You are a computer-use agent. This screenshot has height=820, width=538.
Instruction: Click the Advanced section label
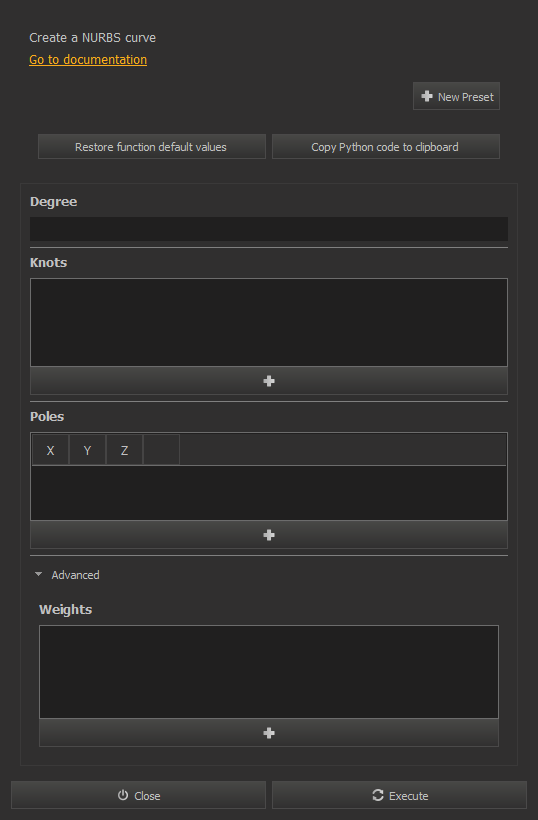[x=75, y=575]
